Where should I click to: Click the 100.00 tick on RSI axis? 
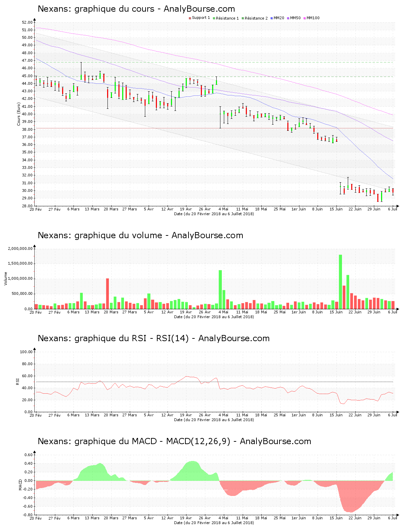[26, 352]
